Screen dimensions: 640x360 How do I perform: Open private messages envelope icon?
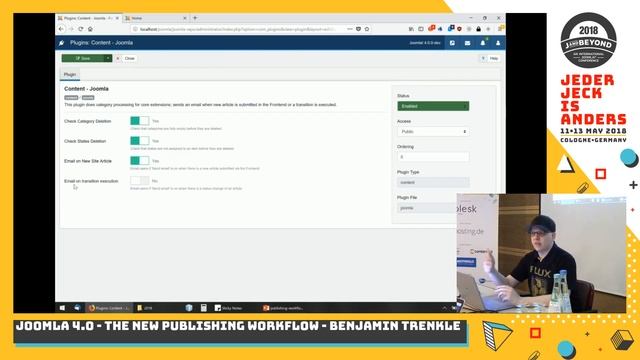click(467, 43)
